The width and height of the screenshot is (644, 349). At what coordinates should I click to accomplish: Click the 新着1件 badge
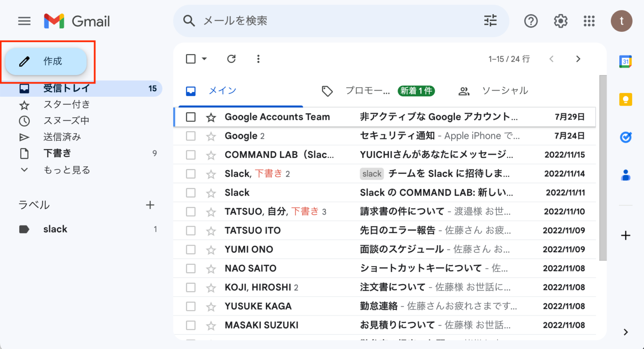pyautogui.click(x=416, y=91)
